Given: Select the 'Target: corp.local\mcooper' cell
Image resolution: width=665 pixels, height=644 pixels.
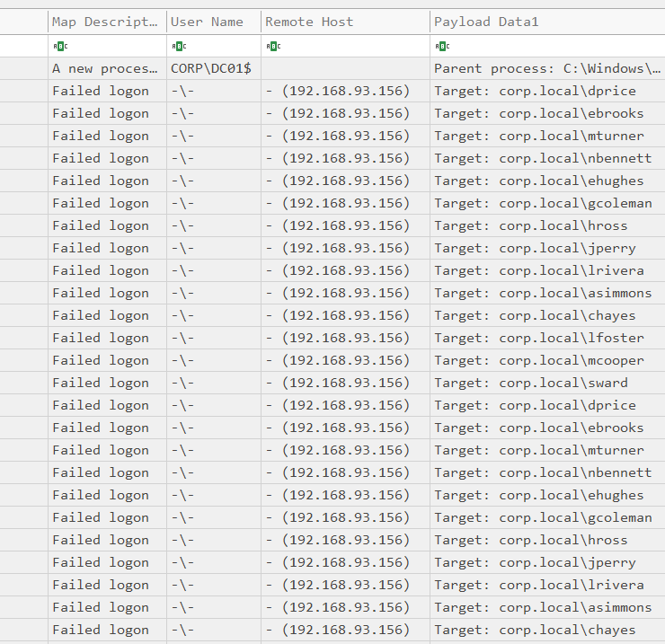Looking at the screenshot, I should (547, 360).
